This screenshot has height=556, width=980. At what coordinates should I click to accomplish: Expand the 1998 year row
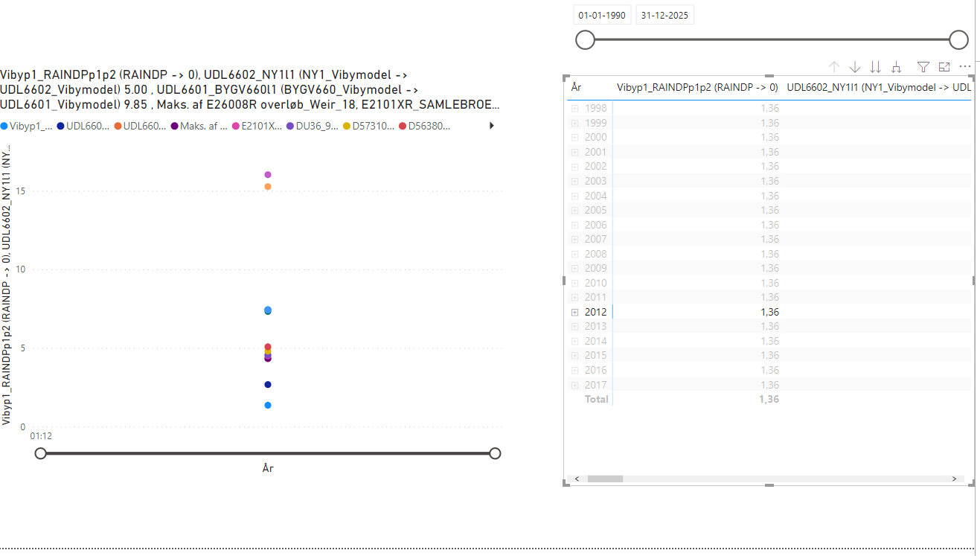point(574,109)
